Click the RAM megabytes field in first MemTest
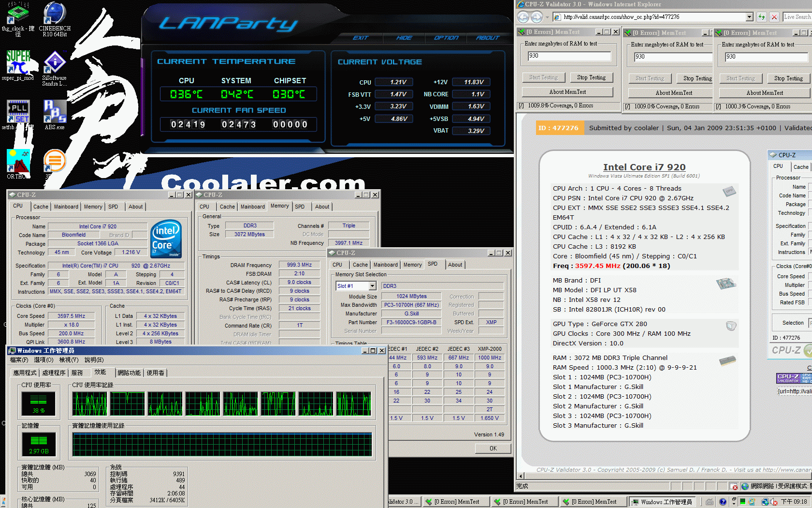The image size is (812, 508). coord(569,56)
